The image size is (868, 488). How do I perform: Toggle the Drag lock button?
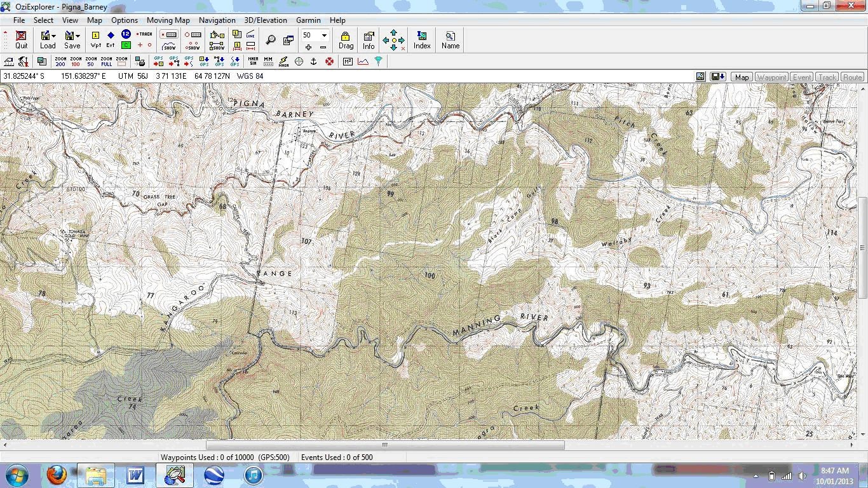(346, 40)
